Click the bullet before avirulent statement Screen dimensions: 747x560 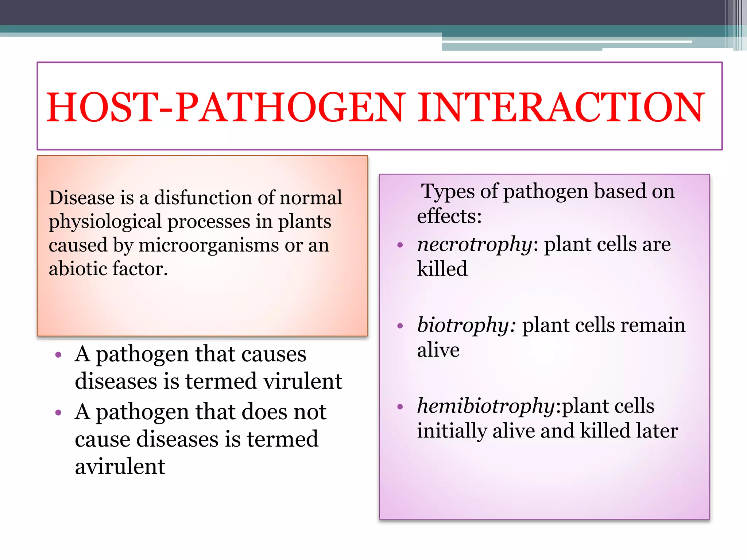click(58, 413)
